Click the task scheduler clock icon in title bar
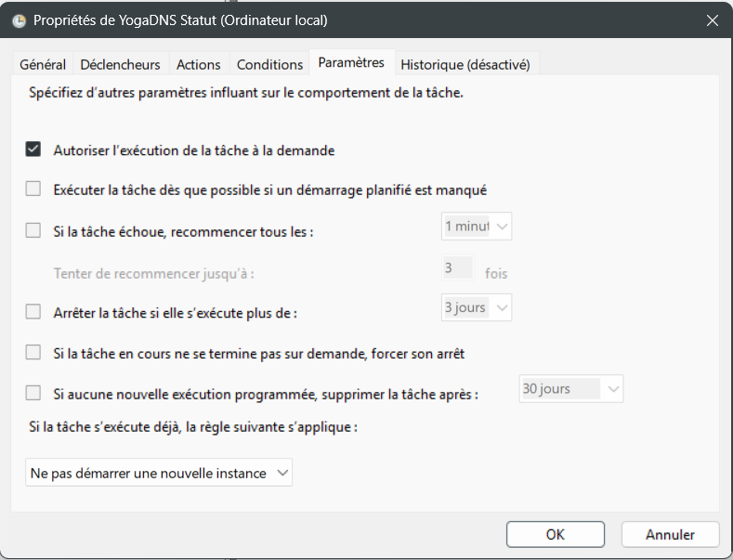 tap(19, 20)
